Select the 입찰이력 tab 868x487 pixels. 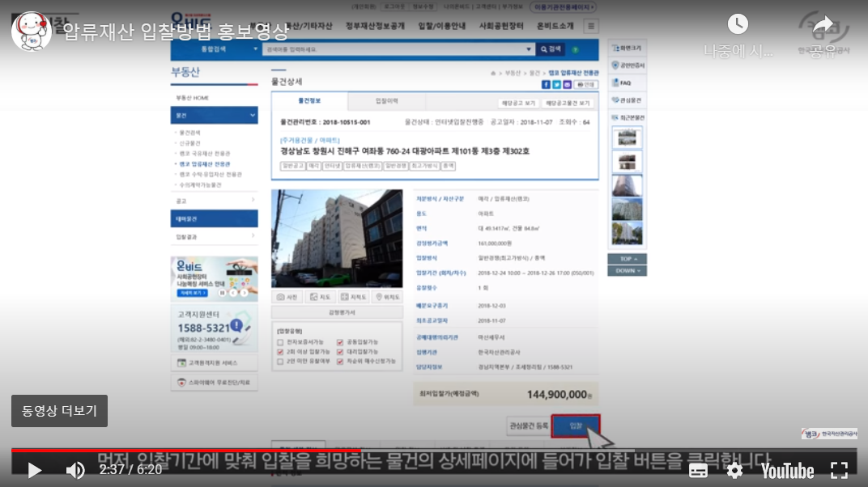[386, 101]
